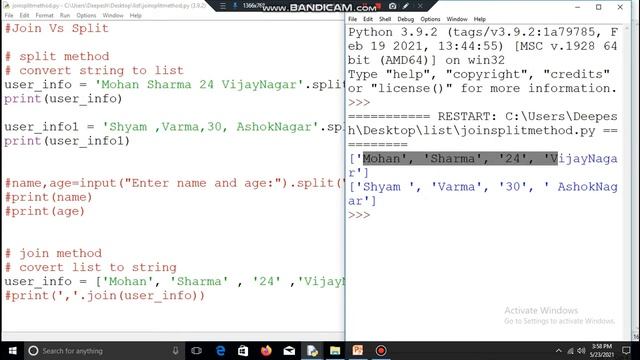Open Action Center notifications icon
640x360 pixels.
(x=626, y=351)
